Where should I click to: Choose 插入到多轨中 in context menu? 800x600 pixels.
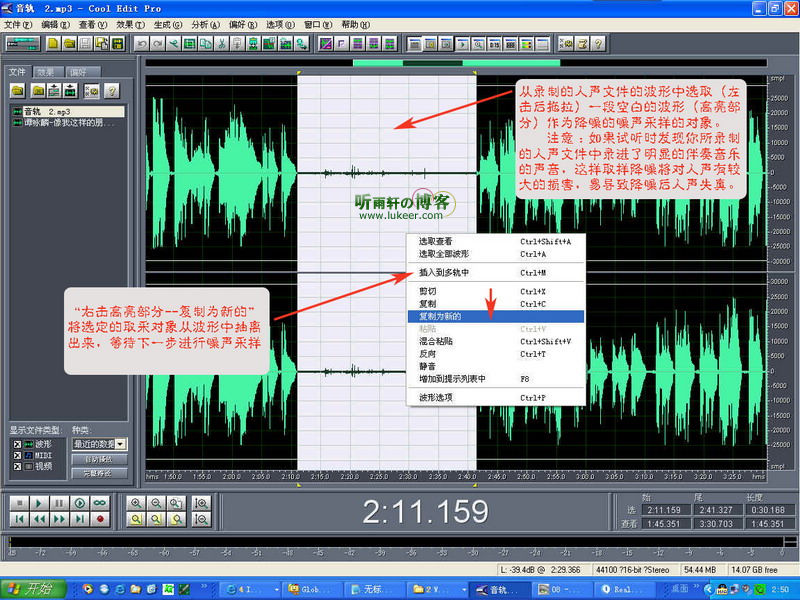click(495, 272)
